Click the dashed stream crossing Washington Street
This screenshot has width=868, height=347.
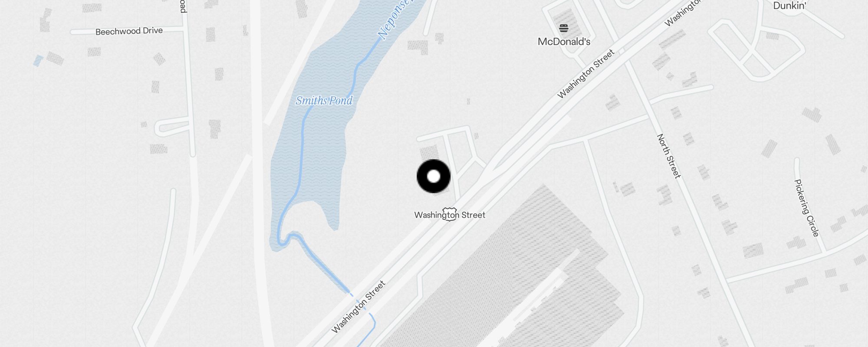point(359,302)
